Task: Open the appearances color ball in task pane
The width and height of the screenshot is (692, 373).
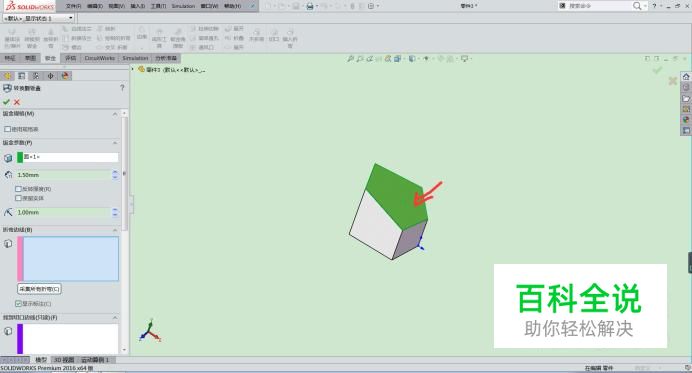Action: (x=686, y=120)
